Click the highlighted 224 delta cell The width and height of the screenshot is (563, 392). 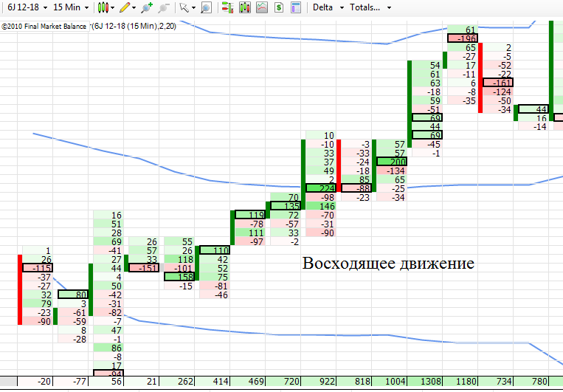[321, 188]
